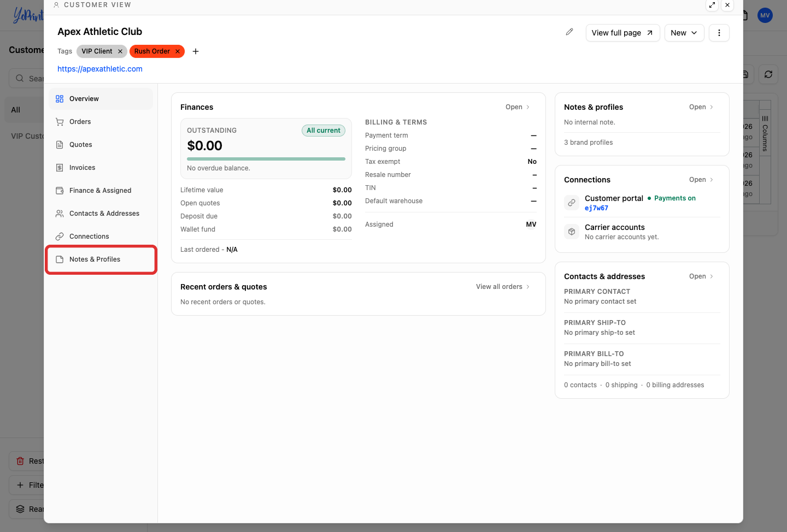Open the Connections card
Viewport: 787px width, 532px height.
point(701,180)
